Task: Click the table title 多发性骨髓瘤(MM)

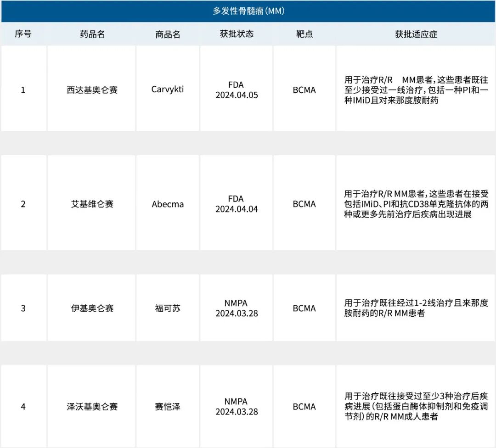Action: [248, 11]
